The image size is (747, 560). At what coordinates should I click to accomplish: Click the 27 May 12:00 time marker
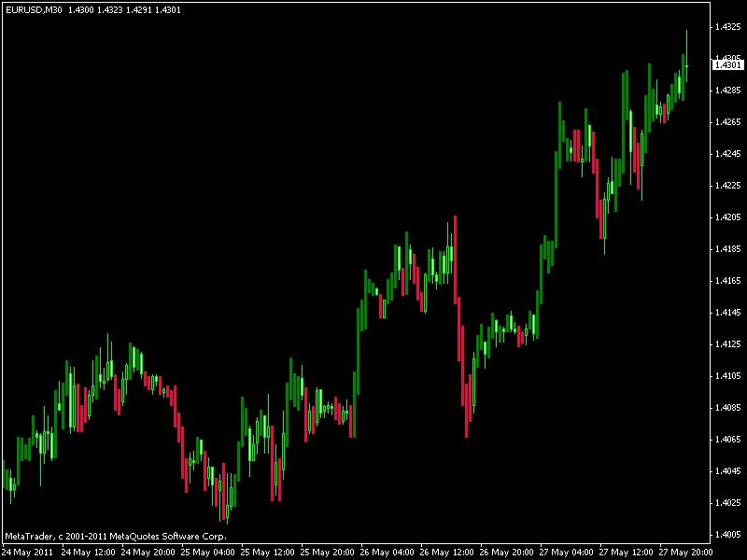tap(628, 552)
